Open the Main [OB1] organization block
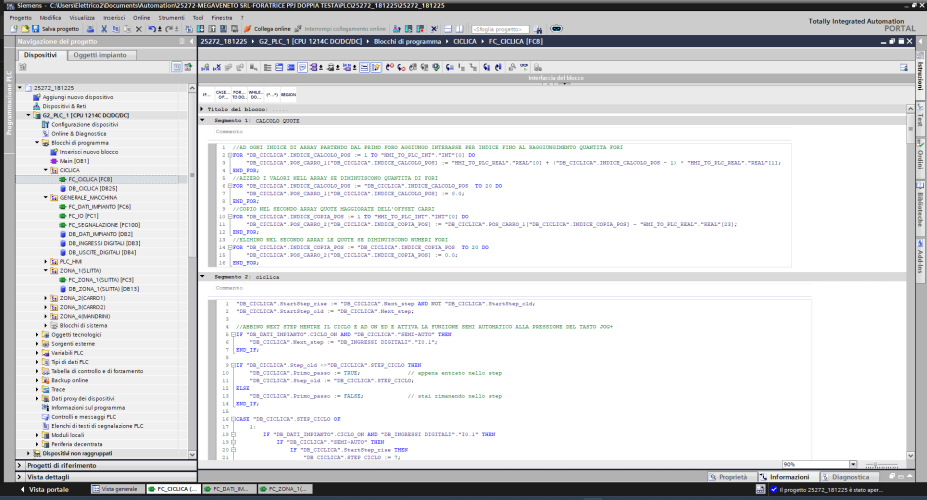This screenshot has width=927, height=500. coord(74,160)
